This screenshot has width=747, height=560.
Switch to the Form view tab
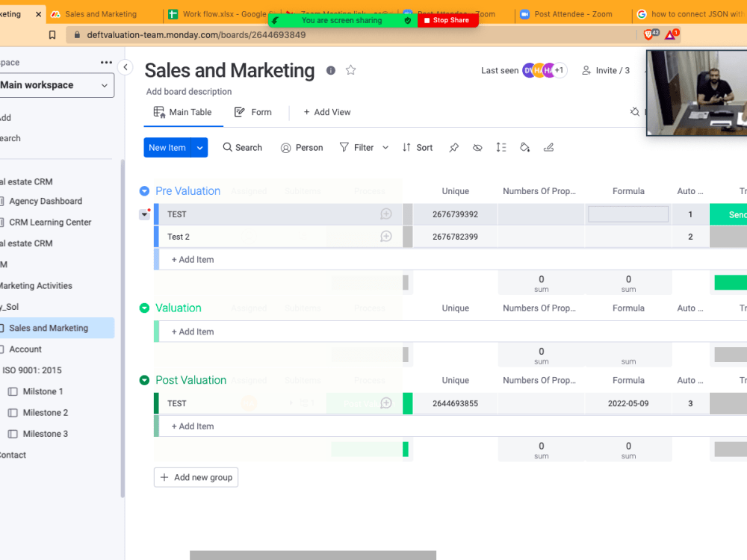(253, 112)
